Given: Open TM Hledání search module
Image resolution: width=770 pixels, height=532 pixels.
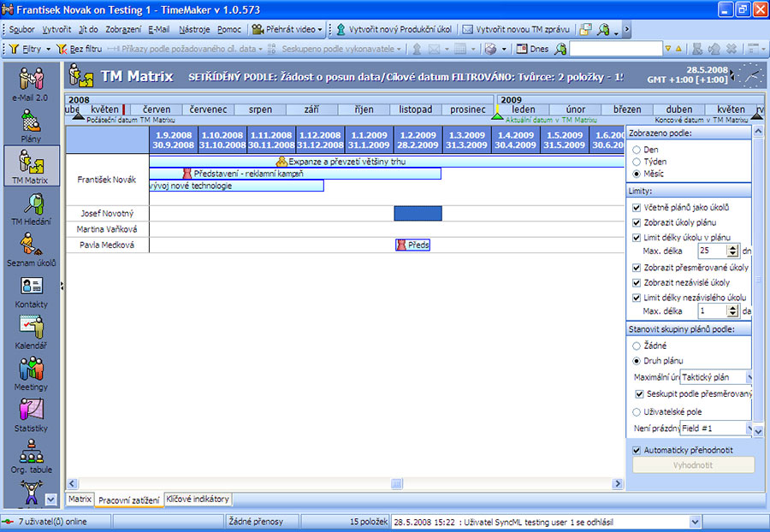Looking at the screenshot, I should point(32,208).
